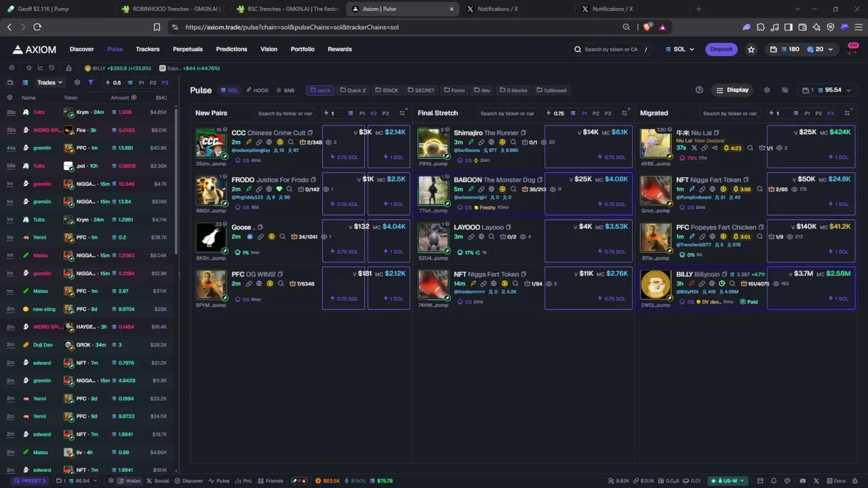This screenshot has height=488, width=868.
Task: Open PnL tracker in bottom bar
Action: click(x=243, y=481)
